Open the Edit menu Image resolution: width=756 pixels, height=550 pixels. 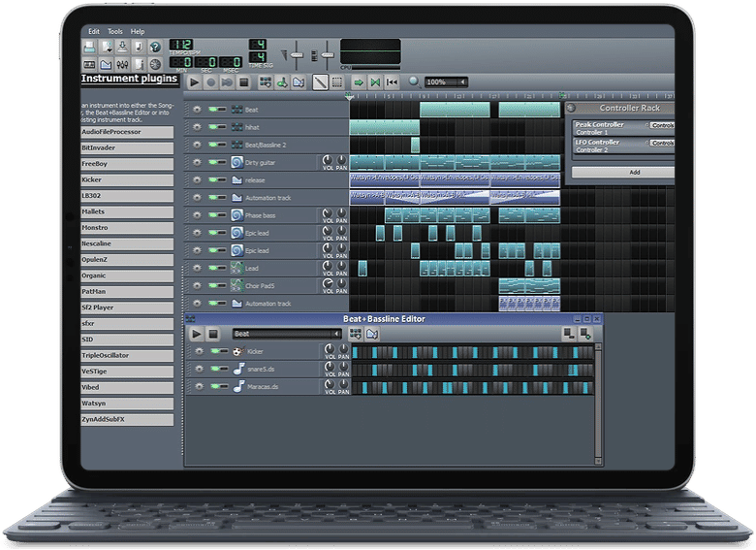[94, 31]
